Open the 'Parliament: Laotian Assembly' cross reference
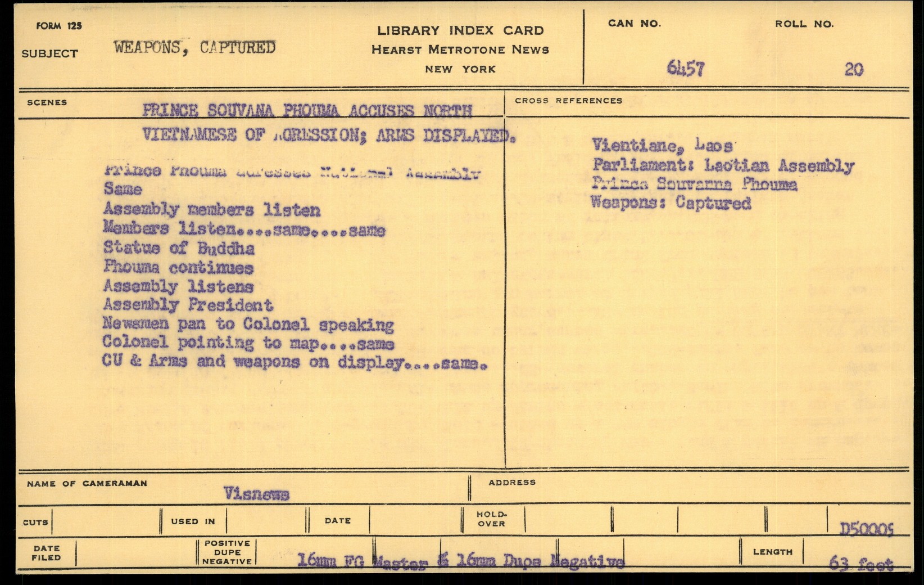The width and height of the screenshot is (924, 585). [x=723, y=165]
